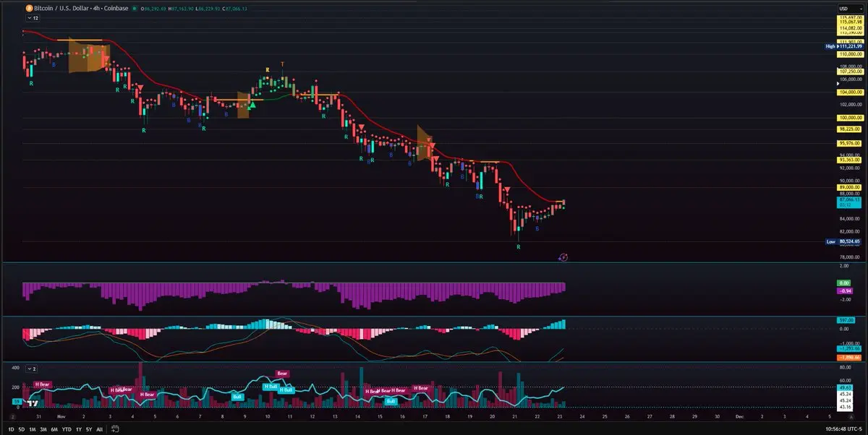
Task: Select the 1Y time range
Action: tap(77, 429)
